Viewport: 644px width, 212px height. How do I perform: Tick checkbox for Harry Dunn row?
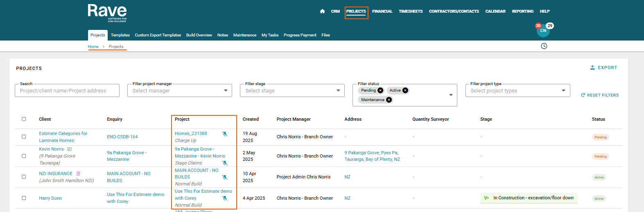(24, 198)
